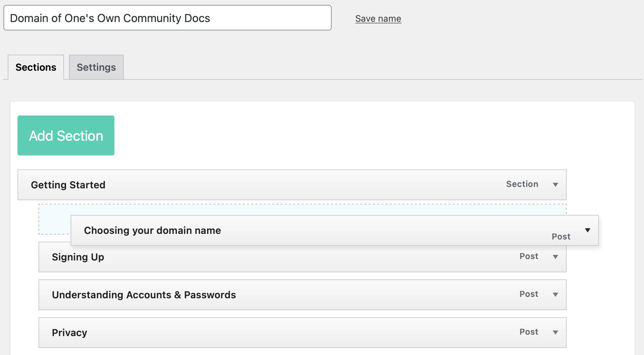The image size is (644, 355).
Task: Select the Getting Started section title
Action: (x=68, y=185)
